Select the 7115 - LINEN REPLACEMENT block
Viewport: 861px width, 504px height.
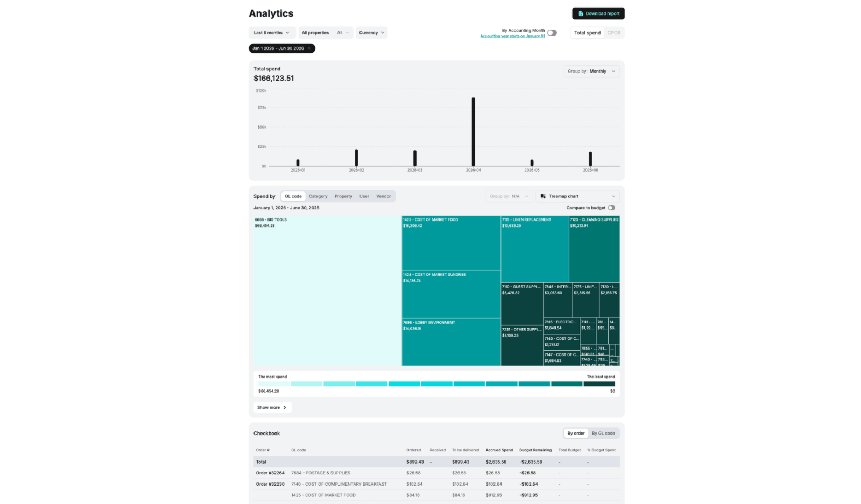(535, 249)
